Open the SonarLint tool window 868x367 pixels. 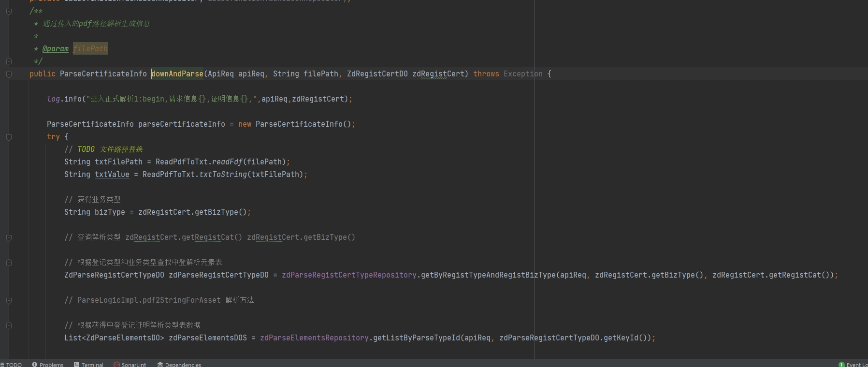(x=130, y=364)
